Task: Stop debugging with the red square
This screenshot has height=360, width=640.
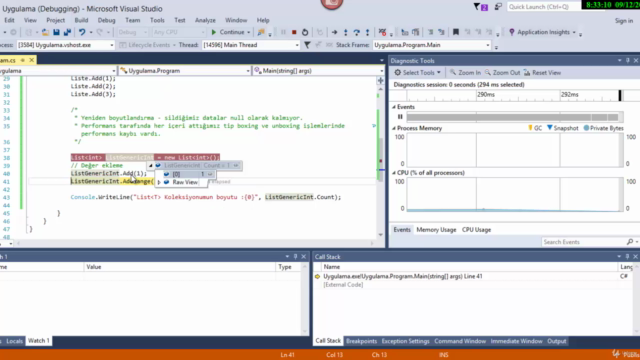Action: click(x=294, y=32)
